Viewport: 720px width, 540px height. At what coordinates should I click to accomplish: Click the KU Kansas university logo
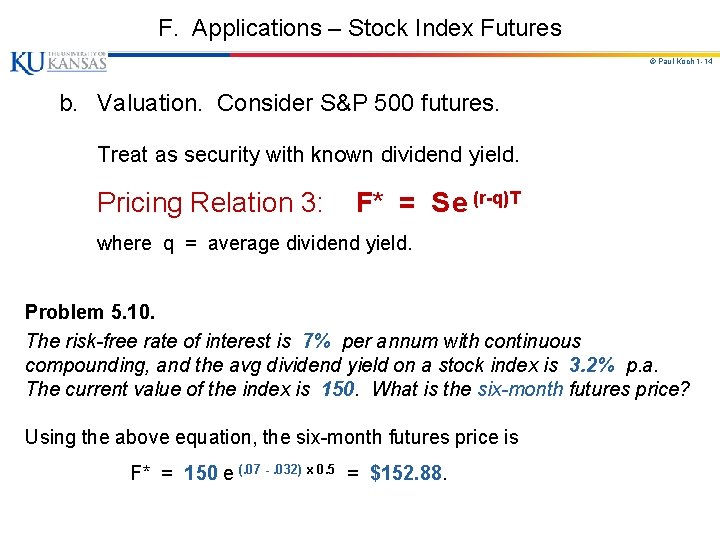pos(58,62)
